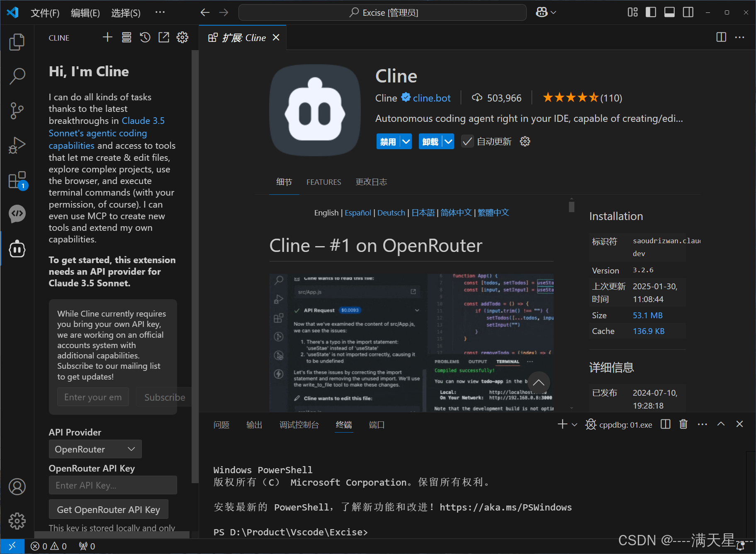Maximize panel size with up chevron

pyautogui.click(x=721, y=424)
